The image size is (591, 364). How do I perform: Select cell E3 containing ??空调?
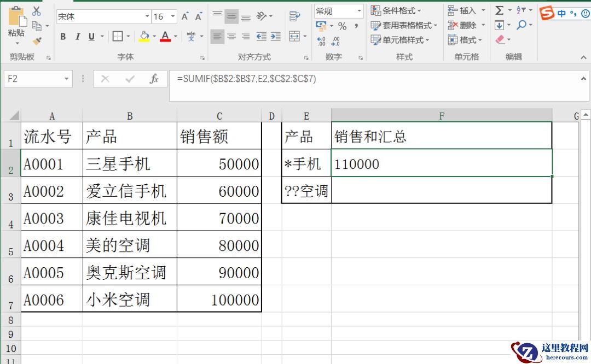(306, 190)
